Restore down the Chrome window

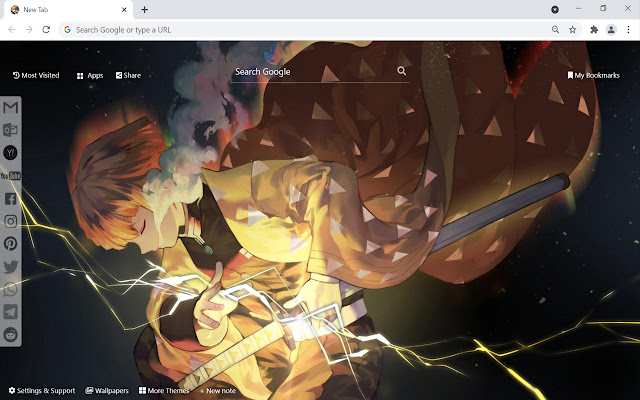pyautogui.click(x=603, y=8)
